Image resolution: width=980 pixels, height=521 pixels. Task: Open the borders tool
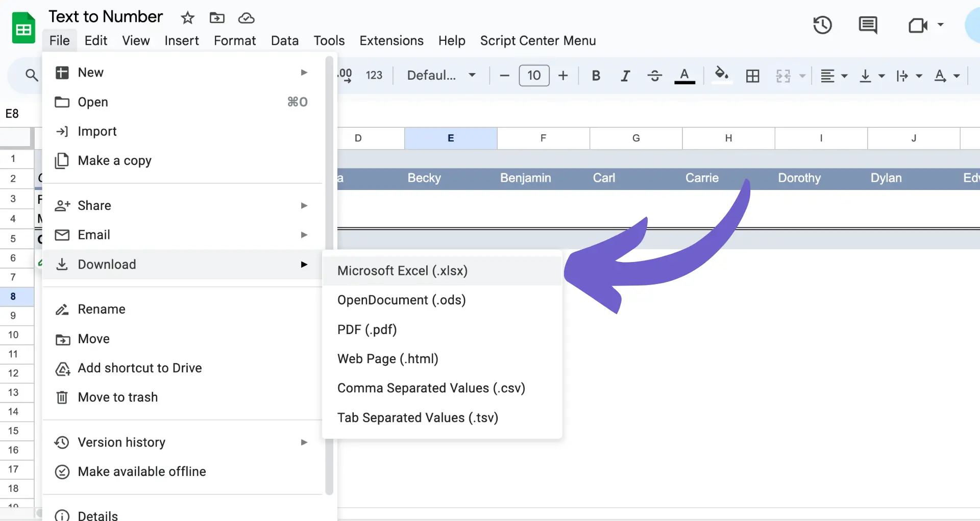tap(752, 76)
